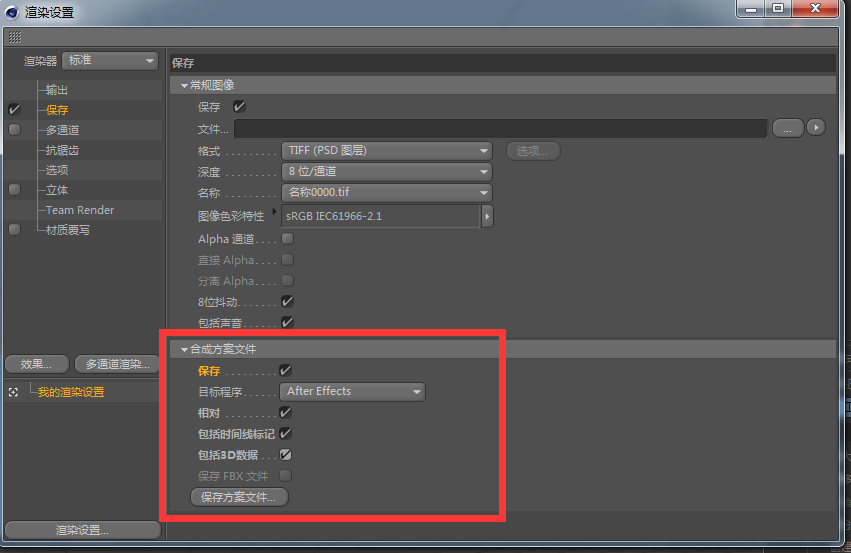Enable the 多通道 checkbox in left list
The image size is (851, 553).
[15, 130]
